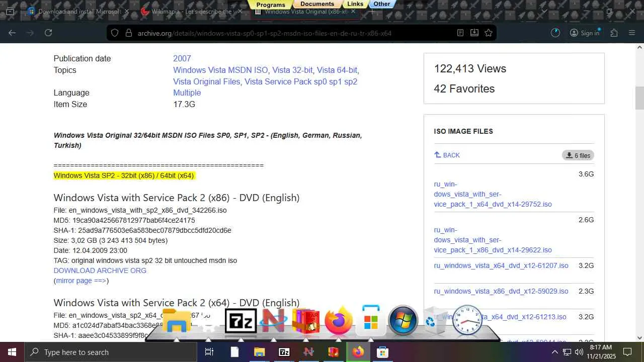Open the Recycle Bin in the dock
Screen dimensions: 644x362
pos(435,321)
